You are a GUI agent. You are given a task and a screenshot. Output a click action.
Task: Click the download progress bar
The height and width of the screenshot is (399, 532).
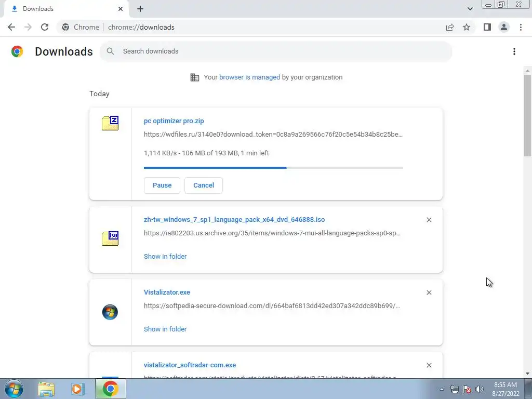click(273, 168)
